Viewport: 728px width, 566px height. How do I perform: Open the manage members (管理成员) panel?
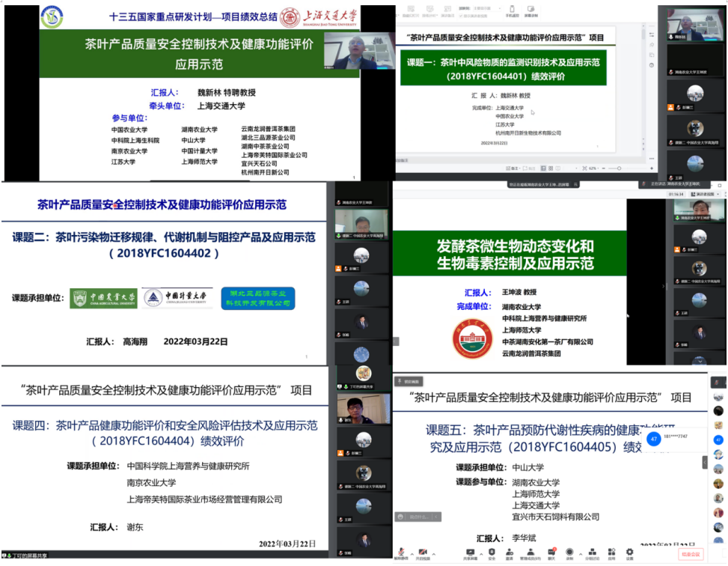[530, 553]
